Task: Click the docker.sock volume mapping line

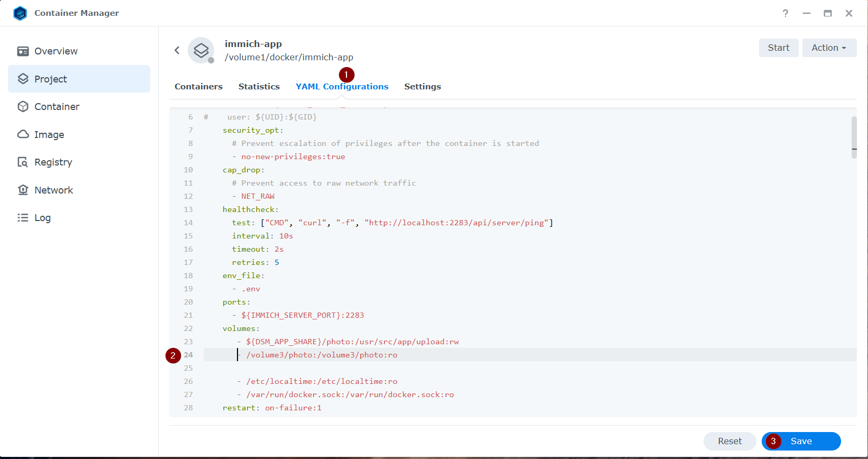Action: pyautogui.click(x=346, y=394)
